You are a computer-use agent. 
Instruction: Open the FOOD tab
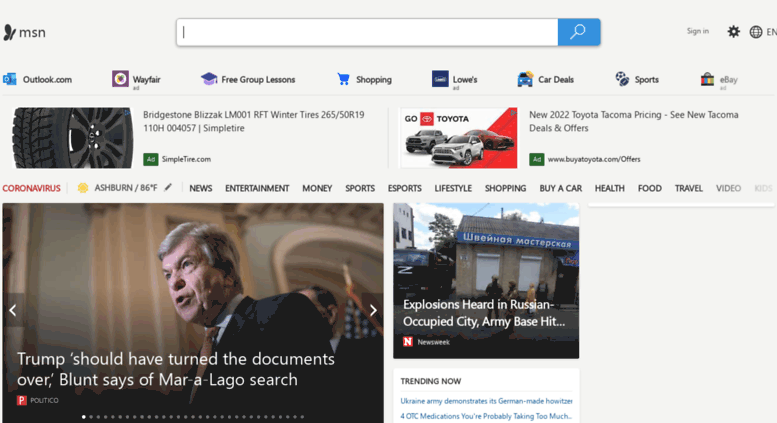(x=650, y=188)
